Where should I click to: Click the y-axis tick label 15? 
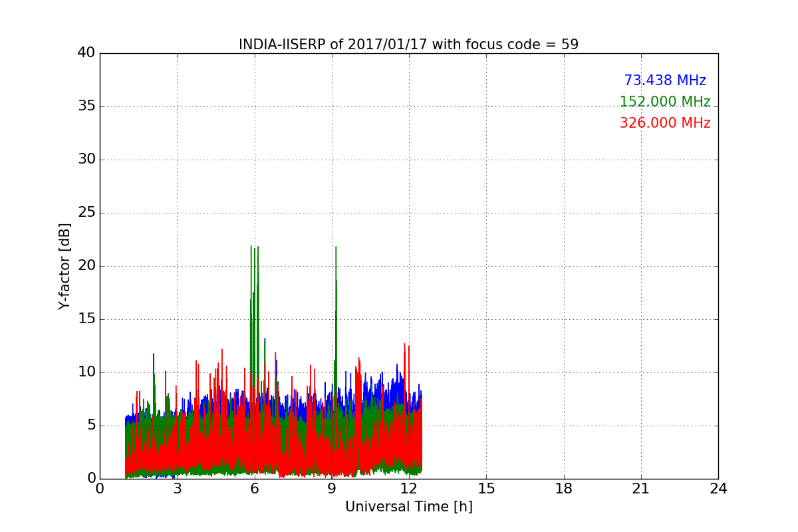[x=86, y=319]
